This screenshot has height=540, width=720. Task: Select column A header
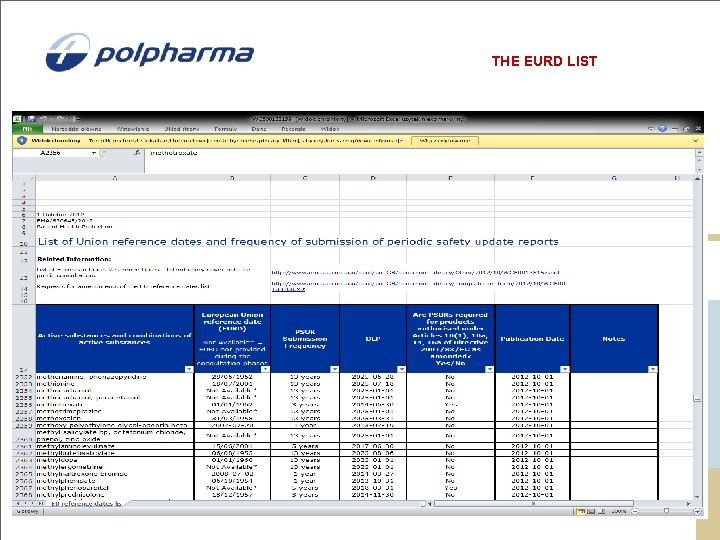pyautogui.click(x=115, y=178)
